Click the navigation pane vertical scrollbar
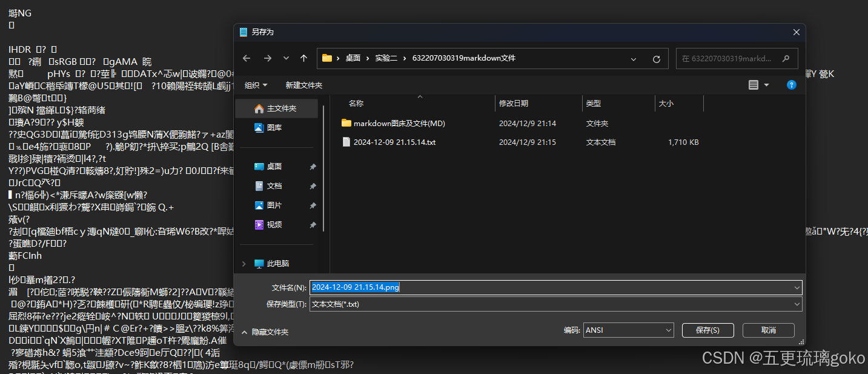868x374 pixels. (324, 169)
